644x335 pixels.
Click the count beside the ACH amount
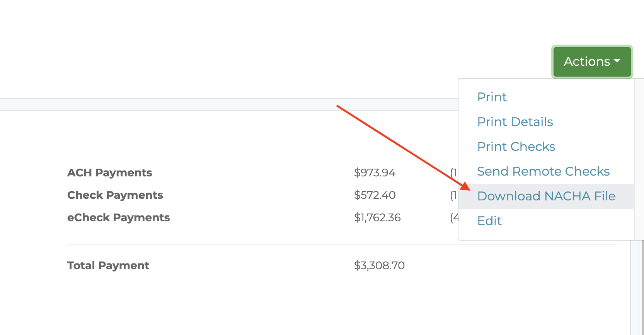[453, 173]
